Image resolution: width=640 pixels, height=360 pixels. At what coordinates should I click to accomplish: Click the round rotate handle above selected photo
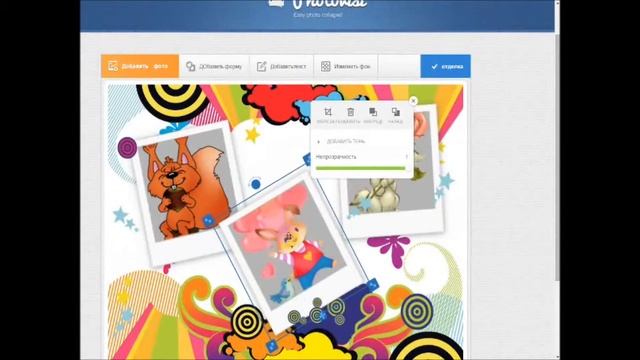(256, 184)
